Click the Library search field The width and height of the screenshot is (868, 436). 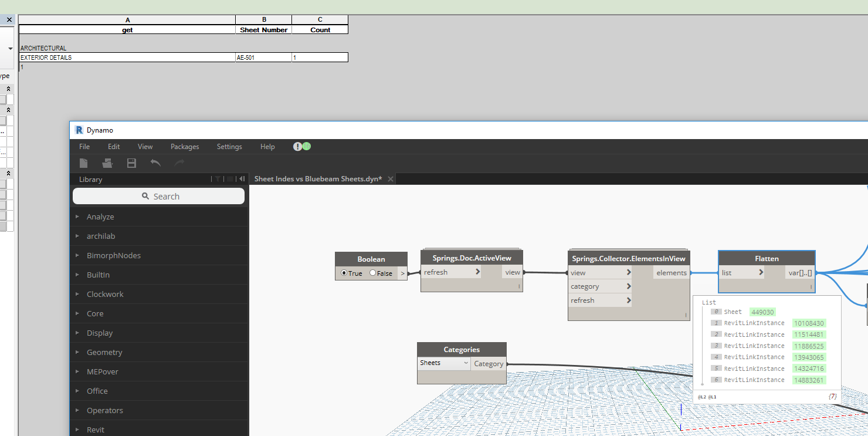coord(158,197)
